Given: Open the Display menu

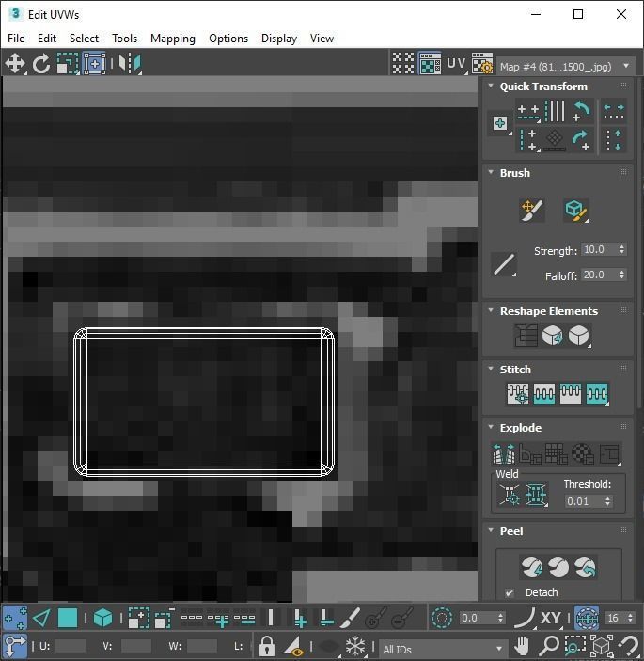Looking at the screenshot, I should (279, 39).
